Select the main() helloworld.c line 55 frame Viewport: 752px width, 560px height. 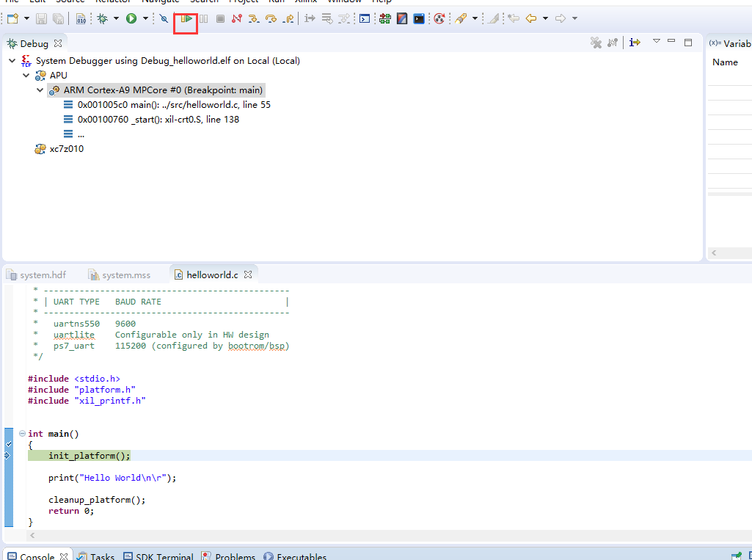click(x=167, y=105)
